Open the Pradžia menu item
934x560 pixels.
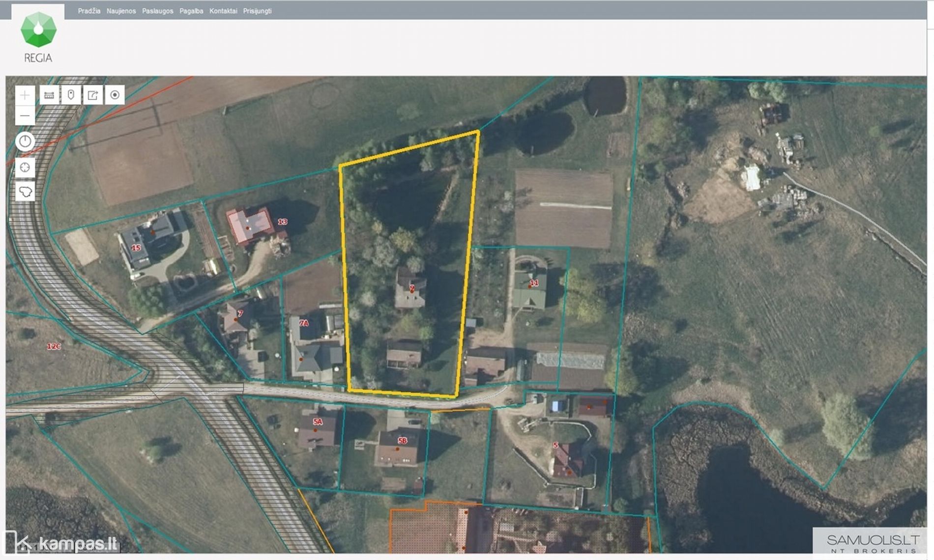89,11
